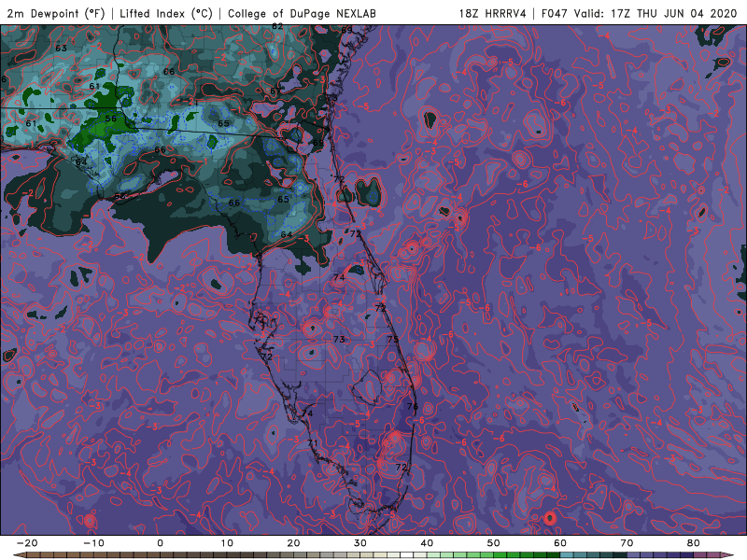Click the 20 colorbar tick label
Screen dimensions: 747x560
click(293, 543)
